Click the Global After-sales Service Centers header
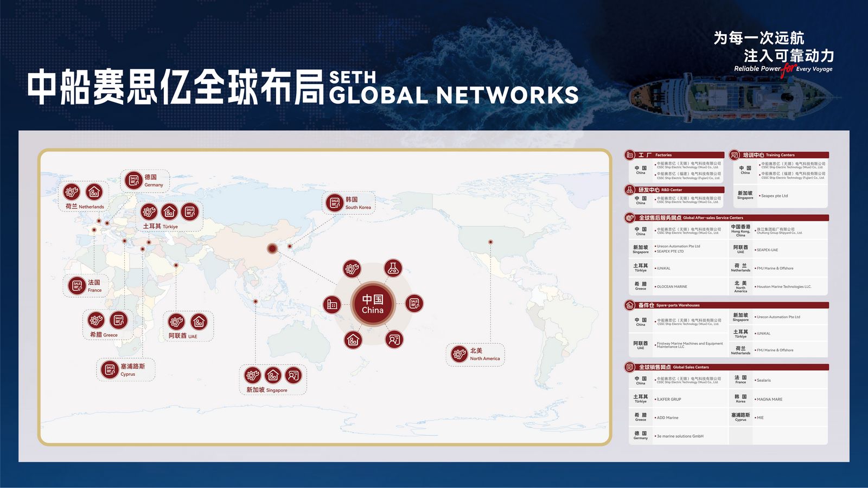The width and height of the screenshot is (868, 488). (726, 217)
